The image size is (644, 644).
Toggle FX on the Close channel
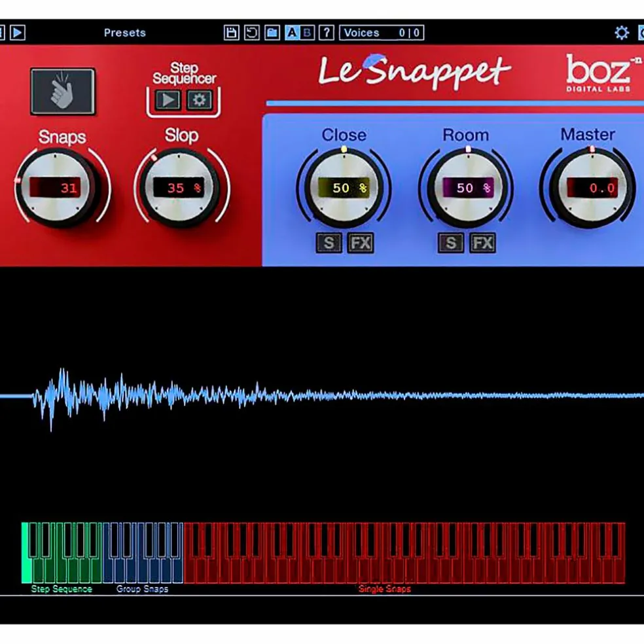[x=361, y=243]
